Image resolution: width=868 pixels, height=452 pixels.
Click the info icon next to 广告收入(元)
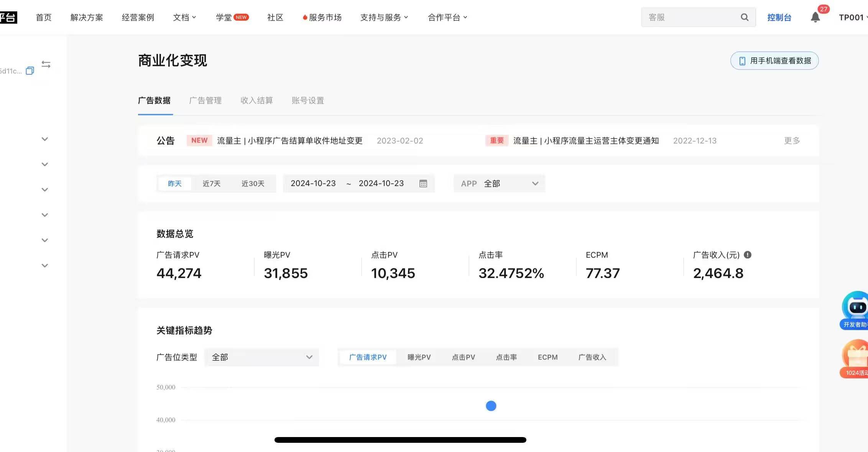click(747, 255)
